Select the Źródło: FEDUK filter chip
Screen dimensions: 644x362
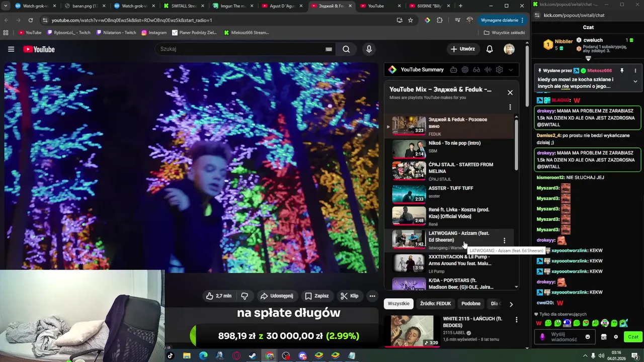[x=435, y=304]
